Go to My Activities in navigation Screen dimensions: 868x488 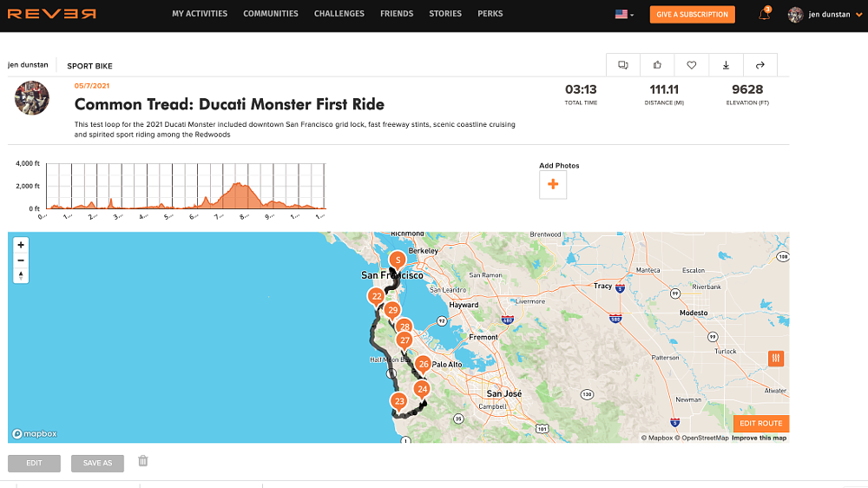[x=200, y=14]
